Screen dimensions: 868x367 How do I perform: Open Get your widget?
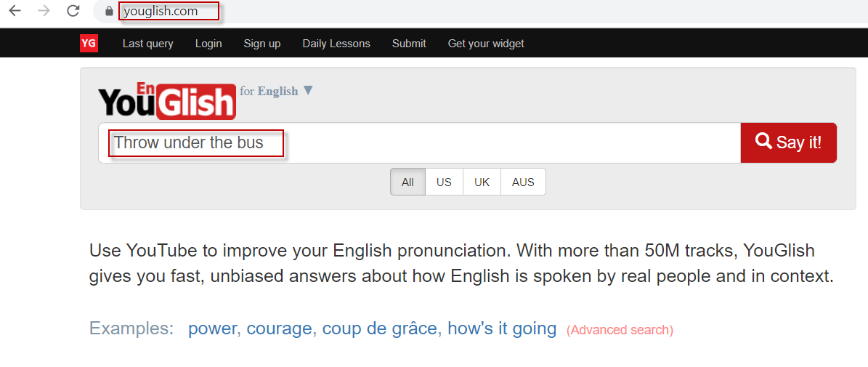(486, 44)
